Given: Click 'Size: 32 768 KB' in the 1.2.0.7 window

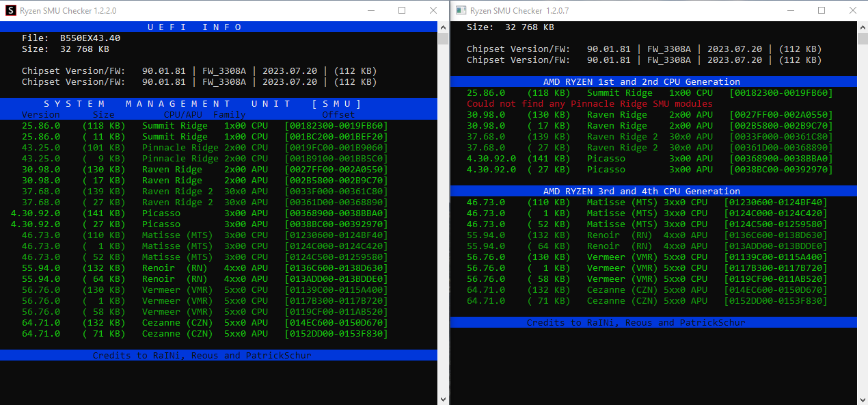Looking at the screenshot, I should (x=511, y=27).
